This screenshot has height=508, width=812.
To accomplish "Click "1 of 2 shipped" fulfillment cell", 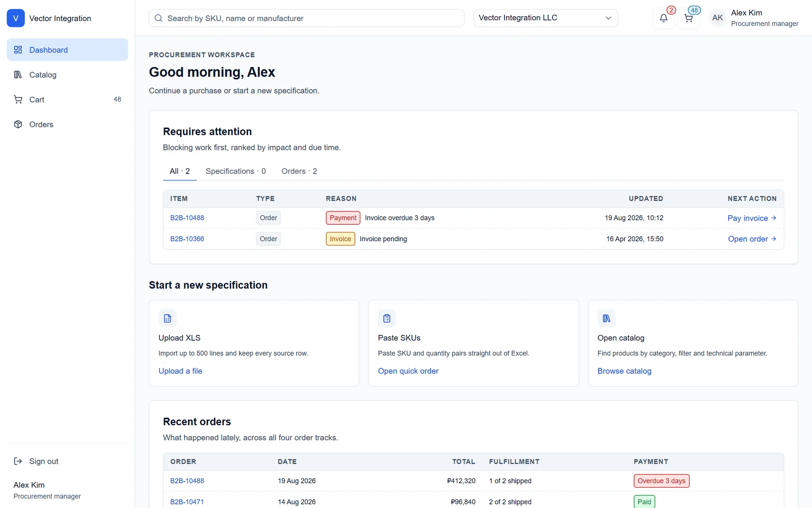I will 510,481.
